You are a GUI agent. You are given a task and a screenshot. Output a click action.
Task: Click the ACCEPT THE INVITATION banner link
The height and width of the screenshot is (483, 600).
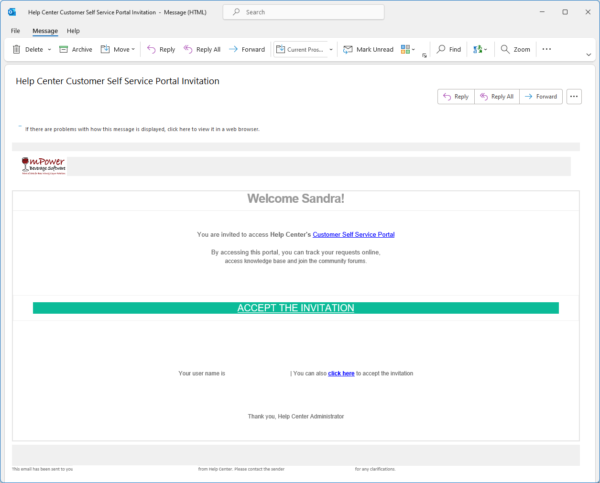point(295,308)
